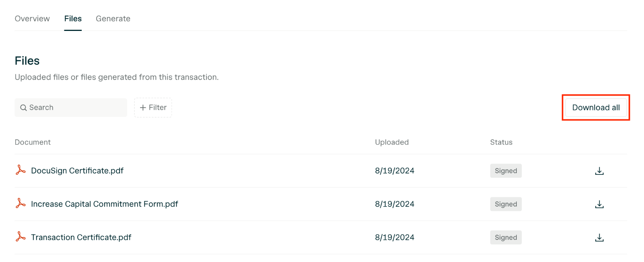Select the Files tab
The width and height of the screenshot is (644, 262).
pos(73,18)
